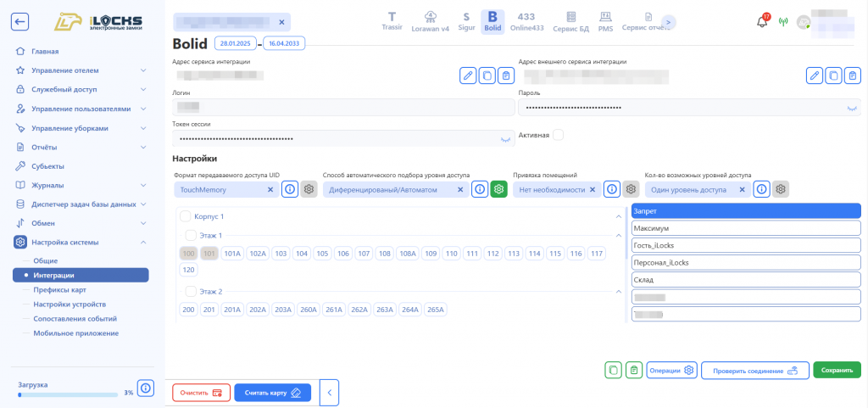Open info for room binding setting

pos(611,189)
